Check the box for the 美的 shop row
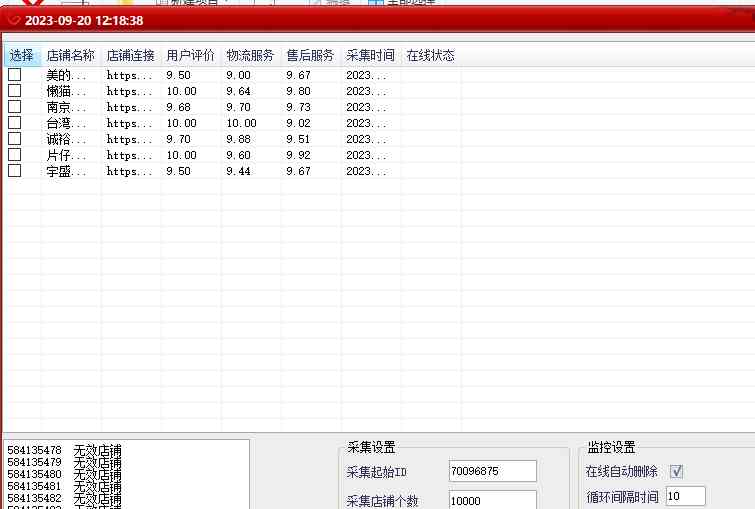Viewport: 755px width, 509px height. click(15, 75)
